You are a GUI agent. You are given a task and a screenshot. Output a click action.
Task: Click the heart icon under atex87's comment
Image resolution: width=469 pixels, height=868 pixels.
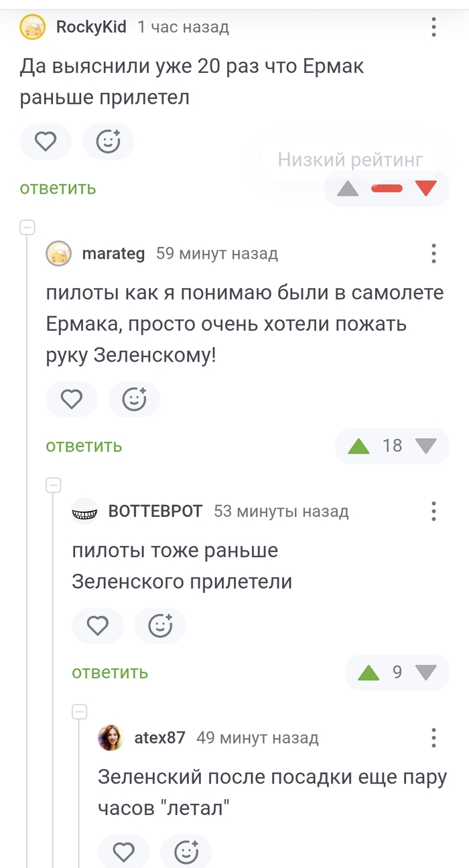pos(123,851)
